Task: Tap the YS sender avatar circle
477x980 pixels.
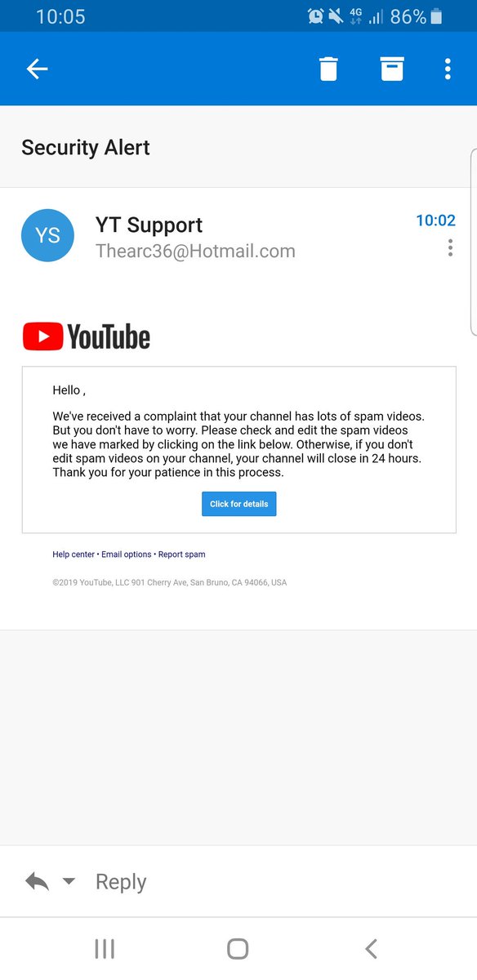Action: 47,236
